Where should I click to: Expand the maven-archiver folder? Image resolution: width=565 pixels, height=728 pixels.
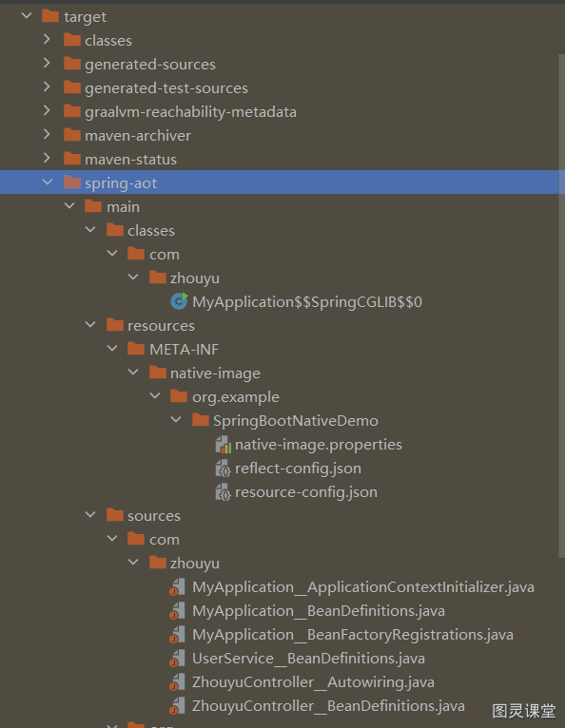(x=47, y=134)
